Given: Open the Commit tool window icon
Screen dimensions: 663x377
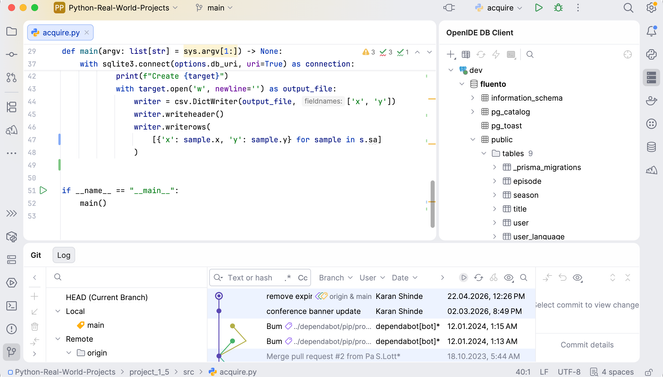Looking at the screenshot, I should (11, 55).
